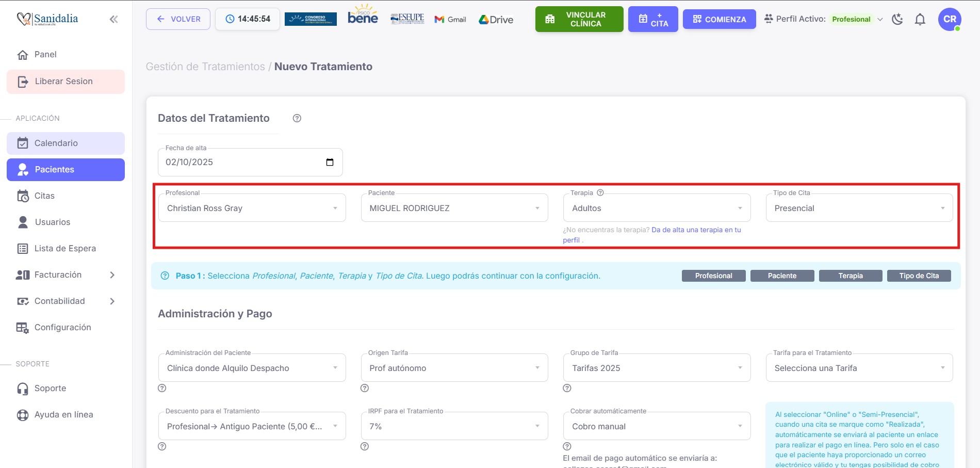Click help icon beside Datos del Tratamiento
This screenshot has width=980, height=468.
click(297, 118)
